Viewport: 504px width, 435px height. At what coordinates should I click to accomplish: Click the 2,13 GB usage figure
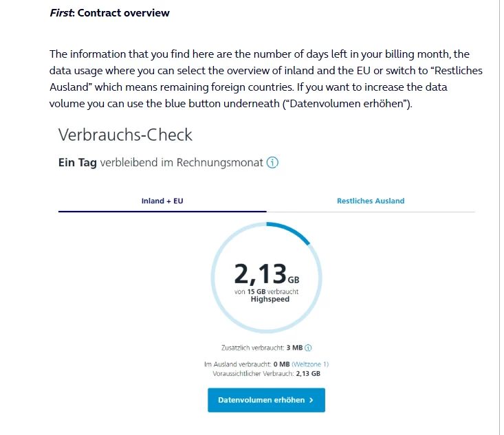coord(261,274)
